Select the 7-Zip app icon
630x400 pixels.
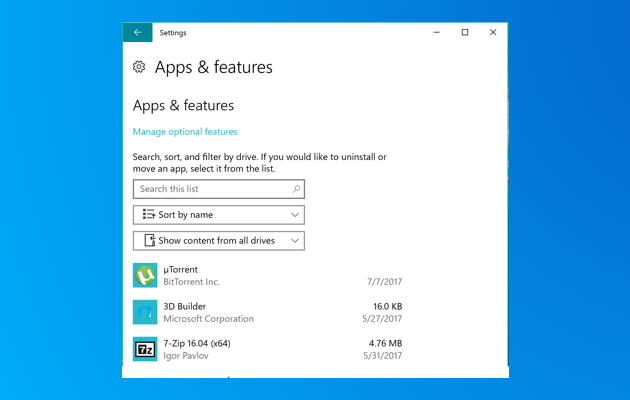click(145, 349)
